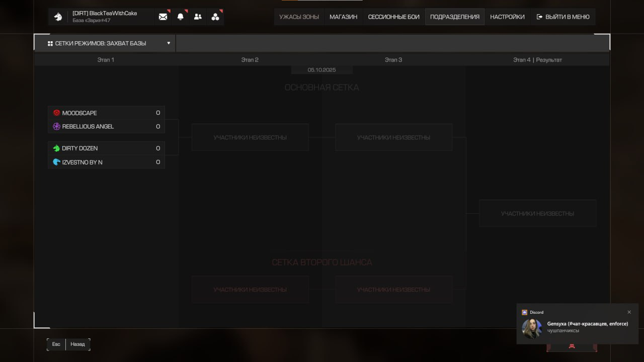The height and width of the screenshot is (362, 644).
Task: Click the three-hexagon squad icon
Action: pos(215,17)
